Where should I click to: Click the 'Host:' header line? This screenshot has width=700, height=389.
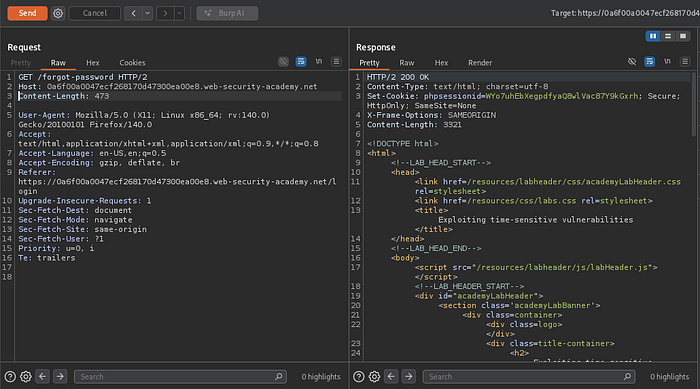[x=167, y=87]
